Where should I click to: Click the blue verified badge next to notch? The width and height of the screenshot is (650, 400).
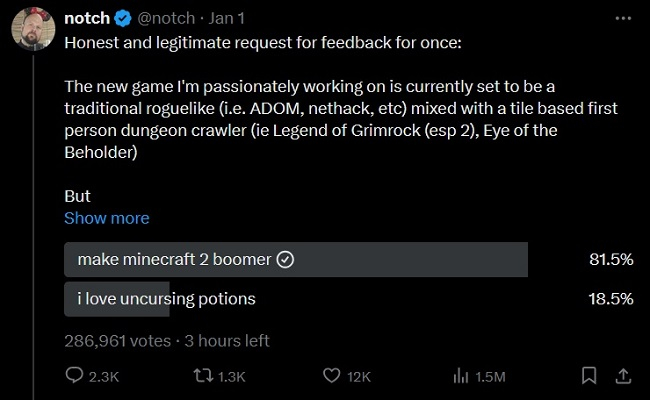point(120,18)
